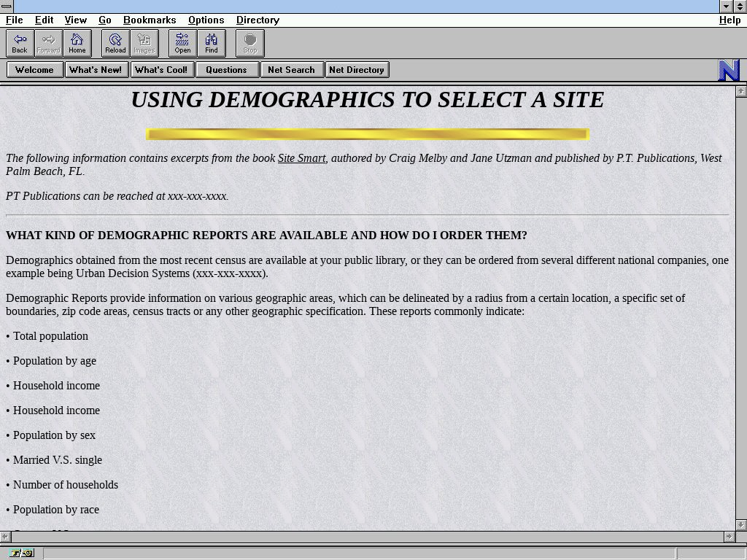Screen dimensions: 747x560
Task: Open the Bookmarks menu
Action: 149,20
